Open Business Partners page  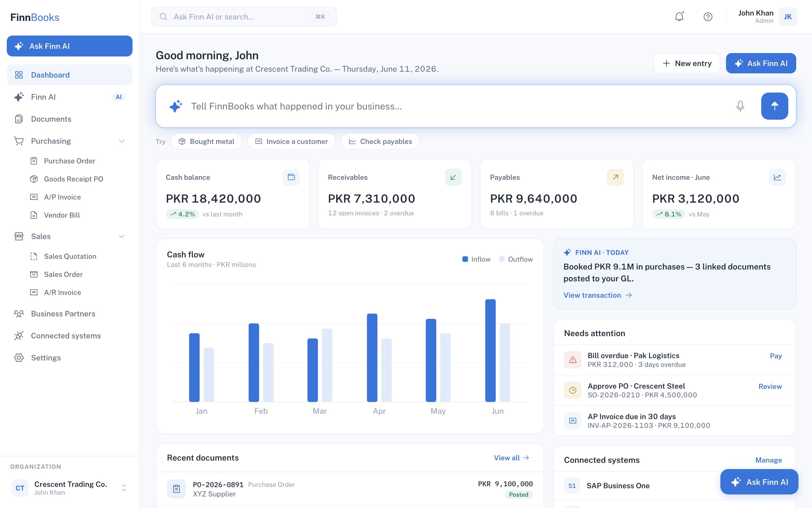pyautogui.click(x=69, y=314)
